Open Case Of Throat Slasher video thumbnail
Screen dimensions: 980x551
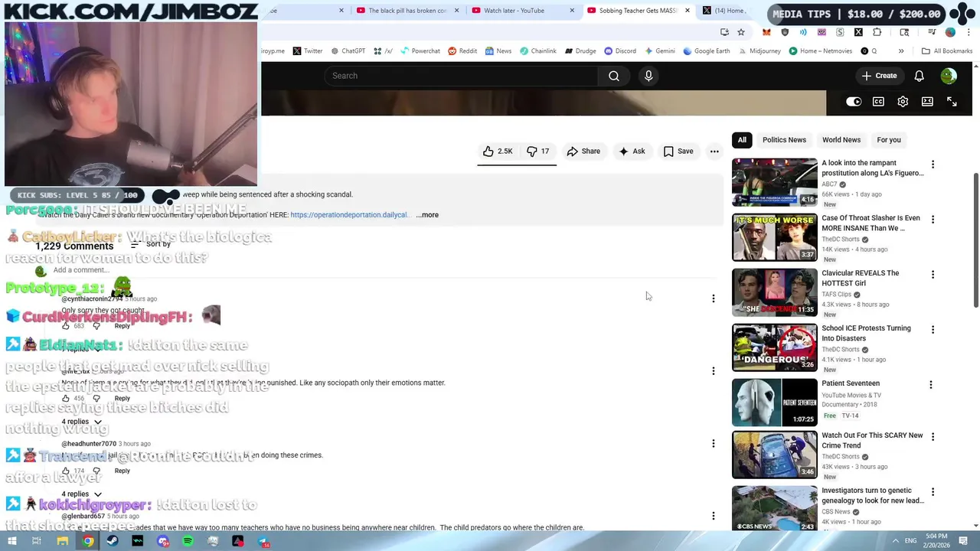[775, 237]
